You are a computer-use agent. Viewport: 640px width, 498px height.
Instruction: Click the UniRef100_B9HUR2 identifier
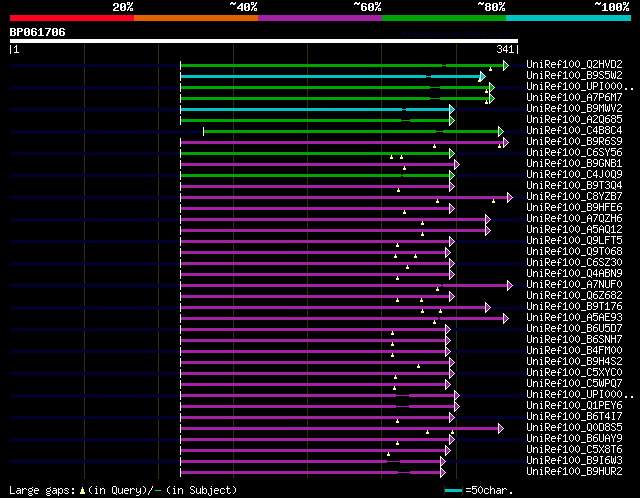(574, 472)
